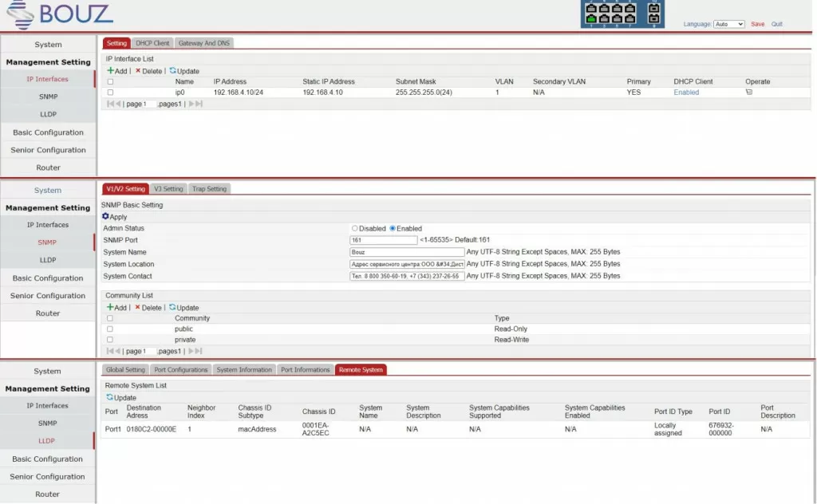Select the Setting tab above IP Interface List
The height and width of the screenshot is (504, 817).
[x=116, y=43]
